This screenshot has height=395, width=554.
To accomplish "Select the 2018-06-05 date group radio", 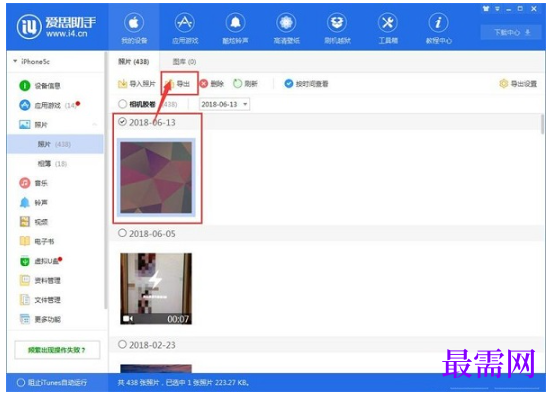I will click(122, 233).
